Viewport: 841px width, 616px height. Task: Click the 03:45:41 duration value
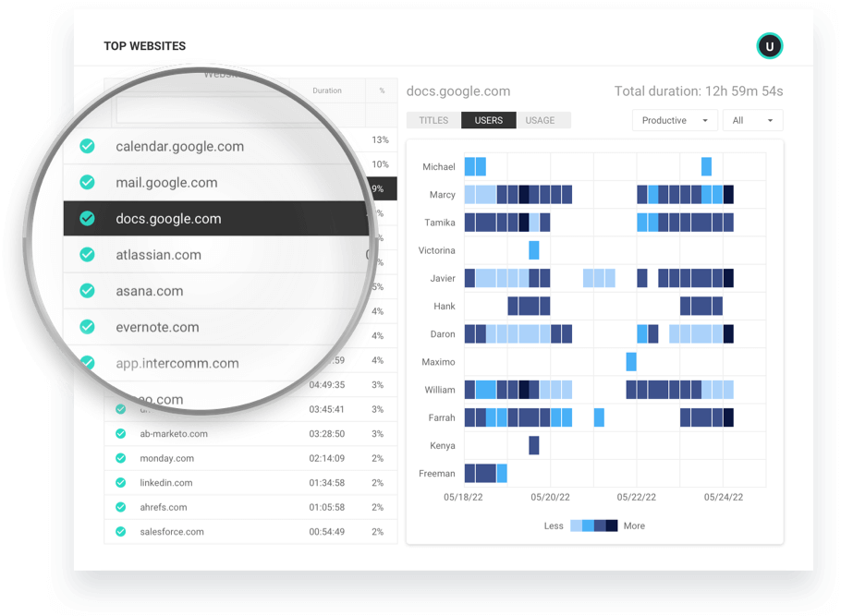[326, 409]
